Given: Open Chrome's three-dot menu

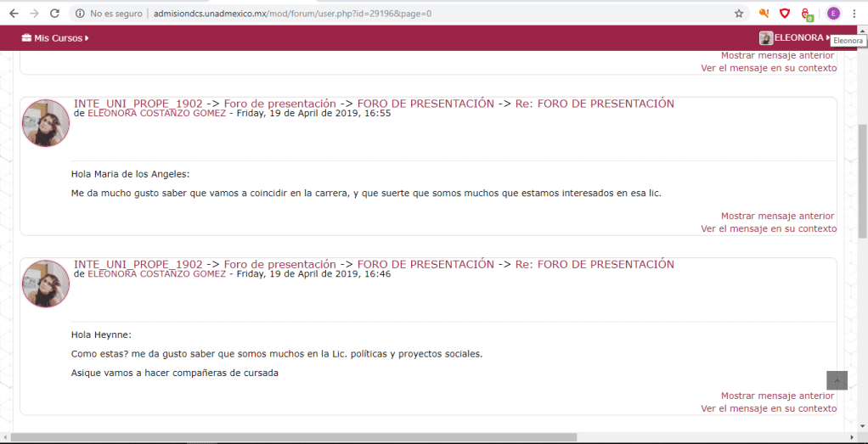Looking at the screenshot, I should pyautogui.click(x=854, y=14).
